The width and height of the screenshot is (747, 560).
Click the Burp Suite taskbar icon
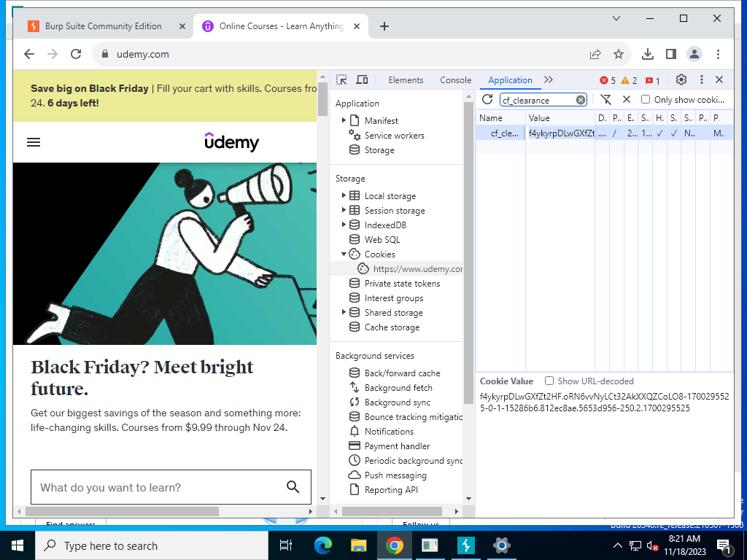(x=465, y=545)
